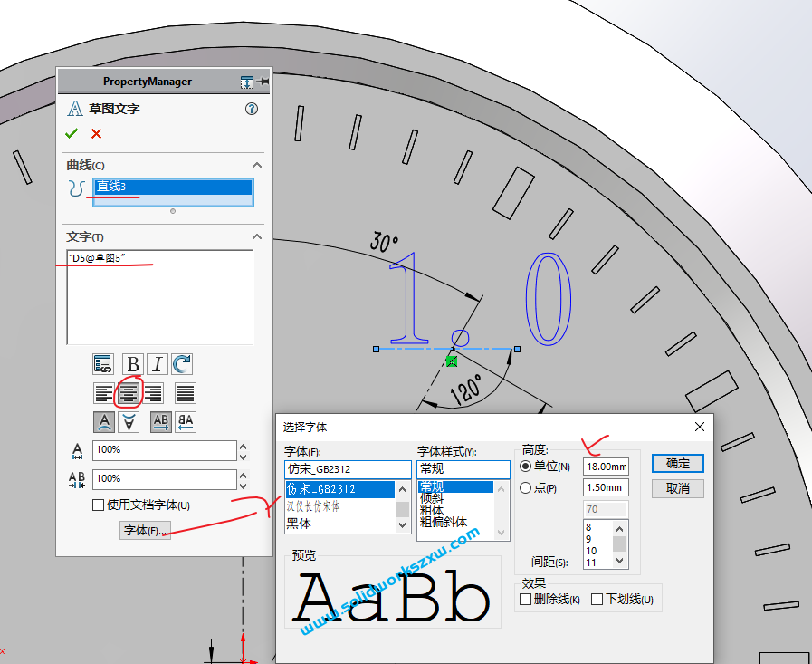Apply italic formatting to sketch text
The width and height of the screenshot is (812, 664).
click(156, 363)
